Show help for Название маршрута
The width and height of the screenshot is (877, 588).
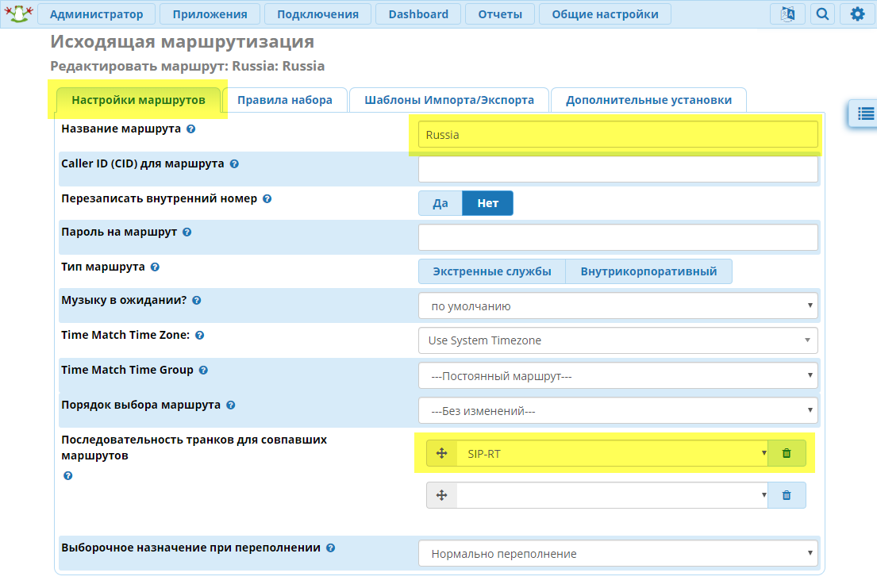point(190,129)
